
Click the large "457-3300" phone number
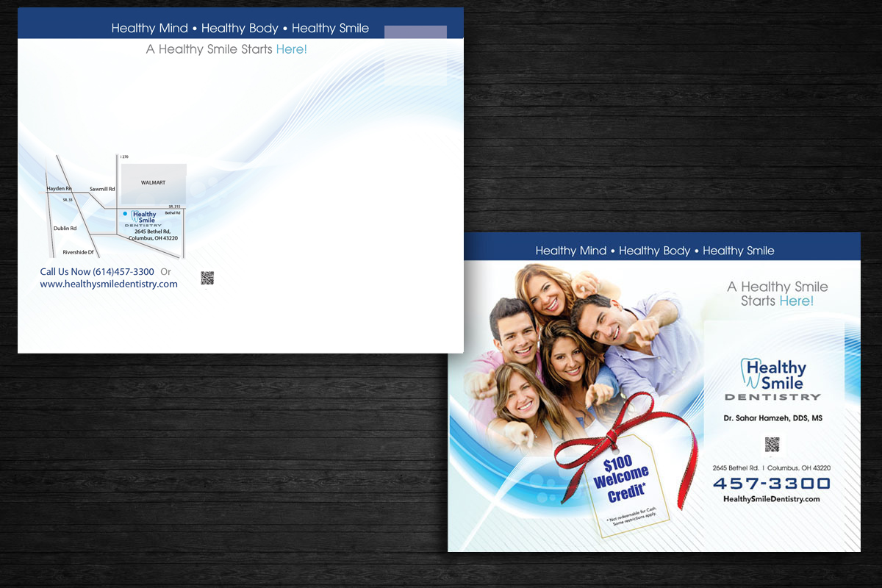pos(772,484)
